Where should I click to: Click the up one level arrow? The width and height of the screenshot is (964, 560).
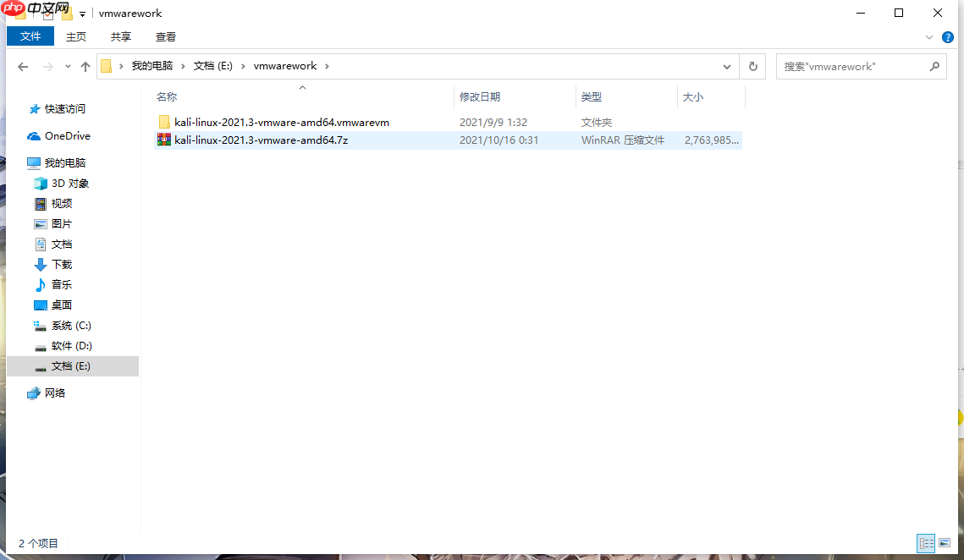[85, 66]
